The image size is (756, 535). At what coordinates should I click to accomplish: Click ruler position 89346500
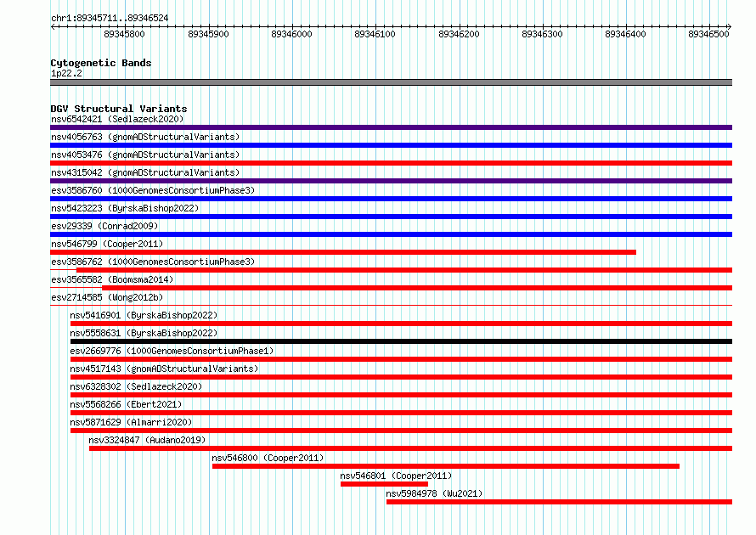pos(709,34)
